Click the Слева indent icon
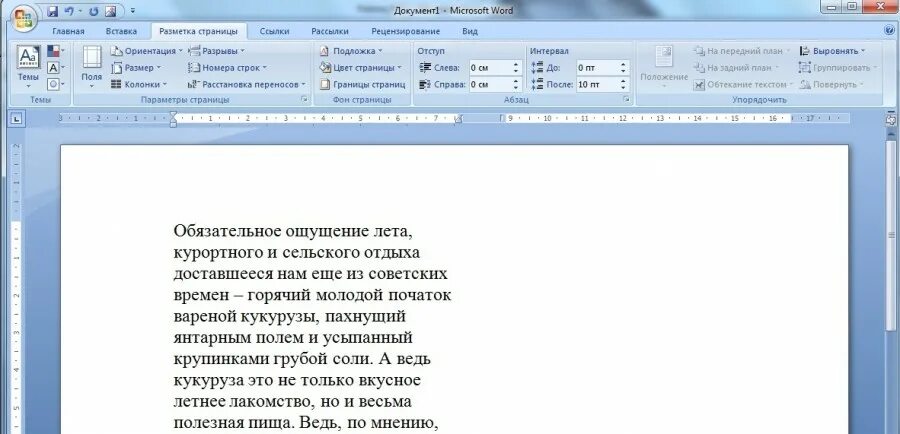This screenshot has width=900, height=434. [425, 68]
